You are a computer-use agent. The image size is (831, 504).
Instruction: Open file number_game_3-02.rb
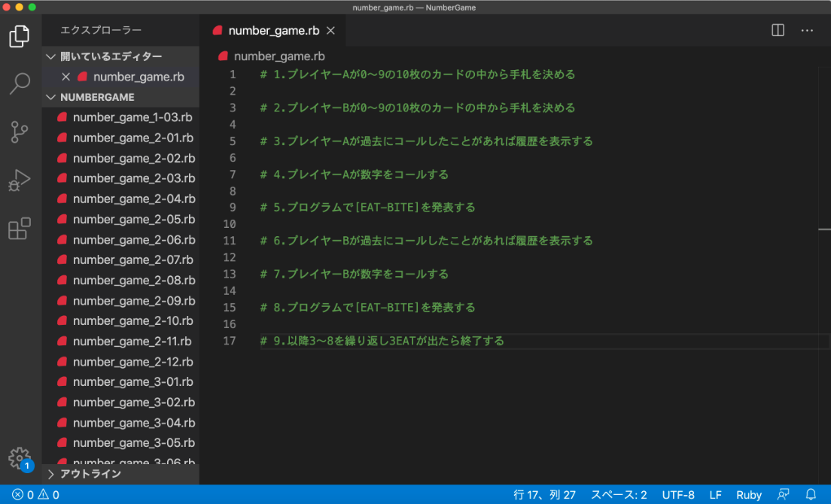pos(120,402)
